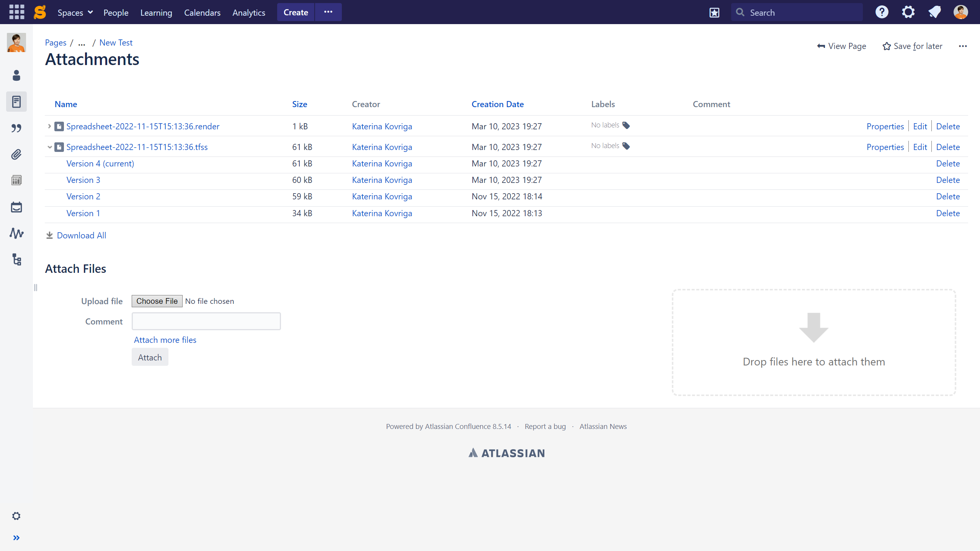Open the Spaces dropdown menu
Screen dimensions: 980x551
[75, 13]
